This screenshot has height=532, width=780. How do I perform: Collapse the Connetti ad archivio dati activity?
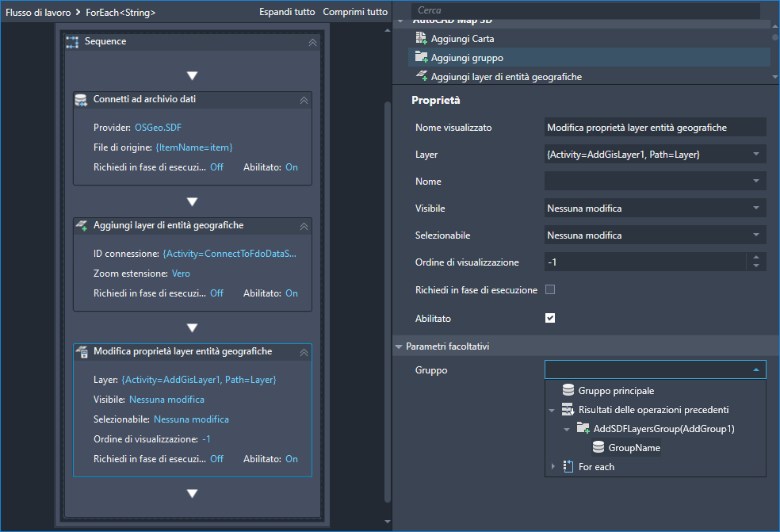click(304, 101)
